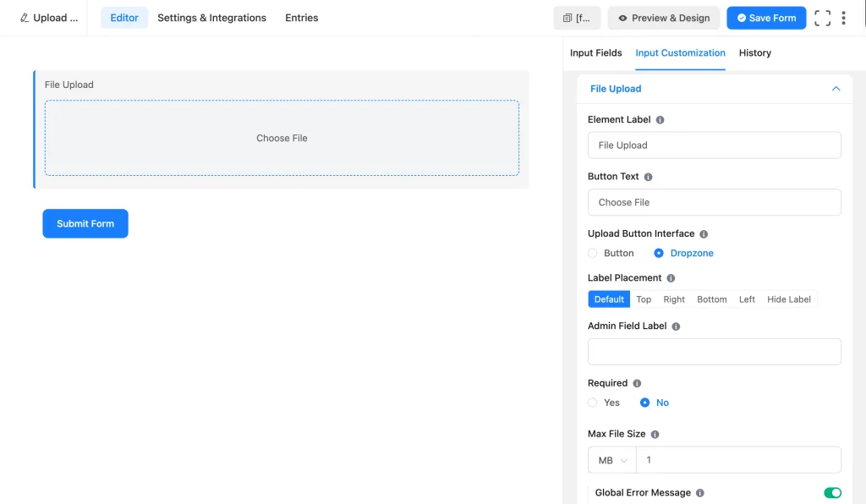Set label placement to Right
This screenshot has width=866, height=504.
(674, 299)
